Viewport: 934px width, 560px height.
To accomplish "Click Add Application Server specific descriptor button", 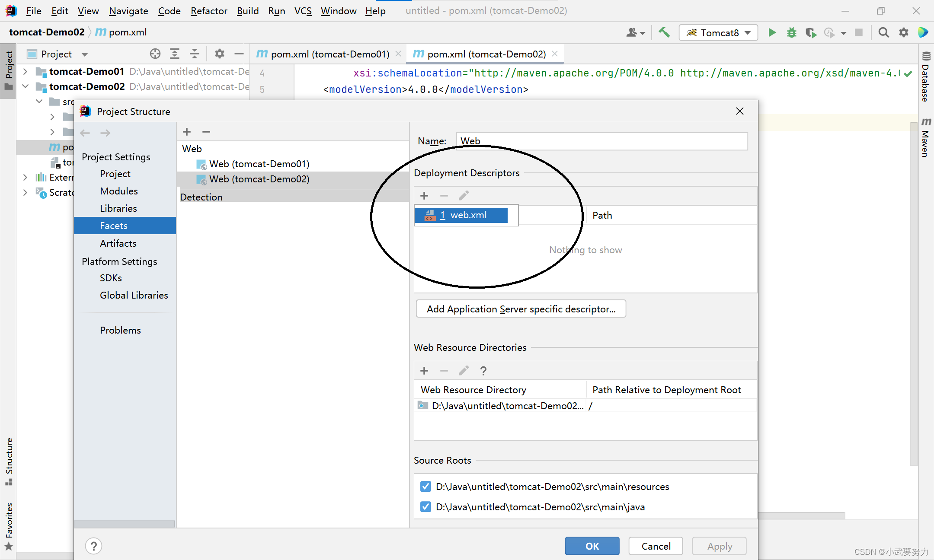I will (521, 309).
